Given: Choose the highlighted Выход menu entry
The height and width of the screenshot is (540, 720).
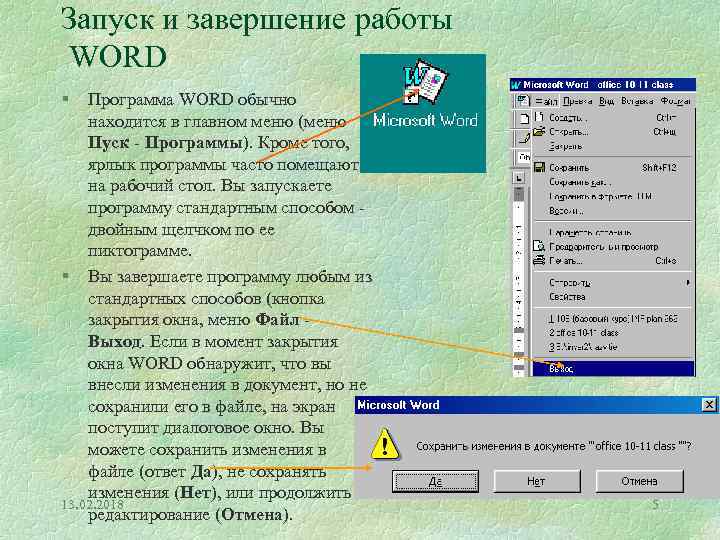Looking at the screenshot, I should [x=613, y=368].
